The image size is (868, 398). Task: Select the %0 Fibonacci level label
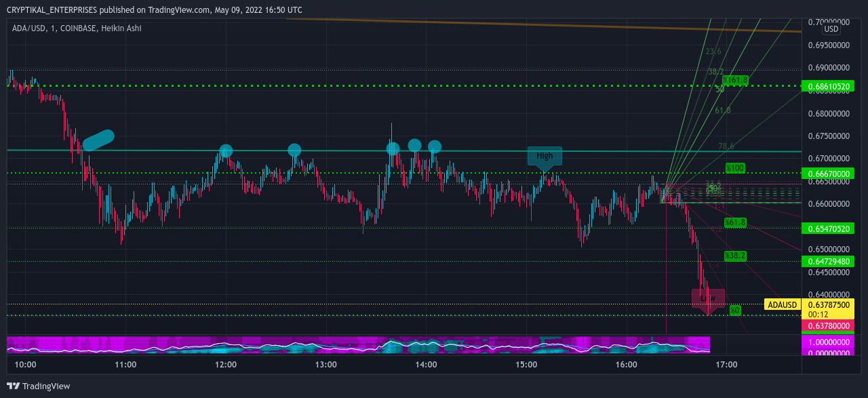[735, 310]
